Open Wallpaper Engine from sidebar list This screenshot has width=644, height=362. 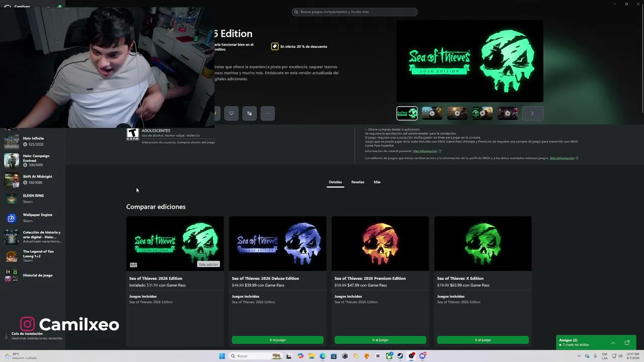[x=33, y=218]
